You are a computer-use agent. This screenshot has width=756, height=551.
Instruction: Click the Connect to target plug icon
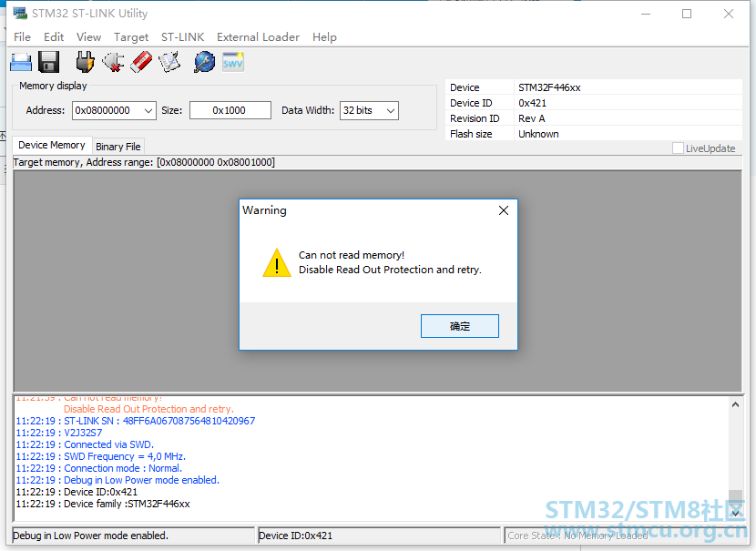pyautogui.click(x=85, y=62)
